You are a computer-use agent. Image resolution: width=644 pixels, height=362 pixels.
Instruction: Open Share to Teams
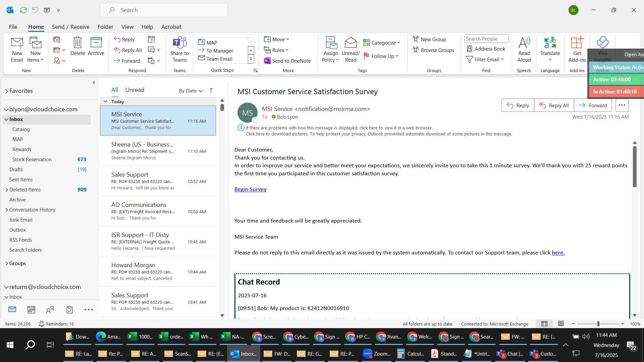[x=179, y=50]
